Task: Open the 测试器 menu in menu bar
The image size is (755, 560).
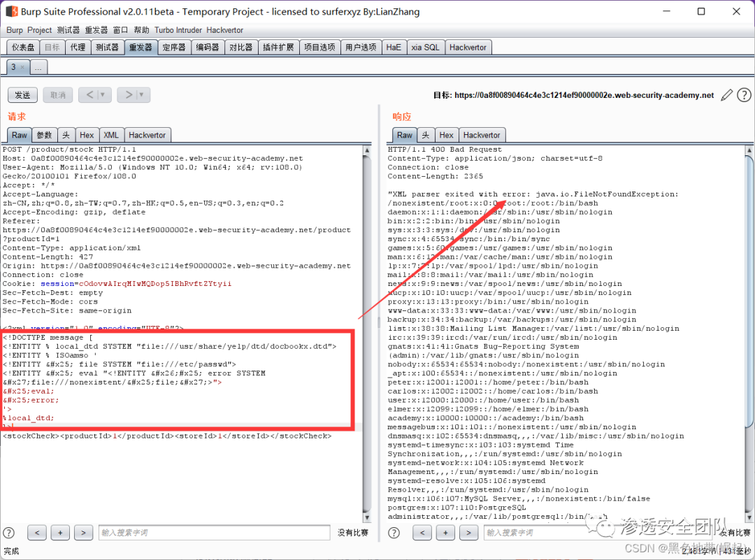Action: [x=69, y=30]
